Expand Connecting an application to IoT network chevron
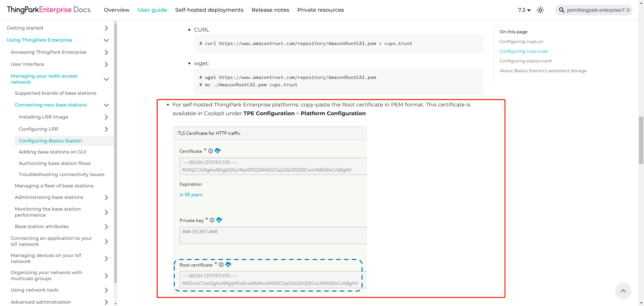Image resolution: width=644 pixels, height=306 pixels. (106, 242)
